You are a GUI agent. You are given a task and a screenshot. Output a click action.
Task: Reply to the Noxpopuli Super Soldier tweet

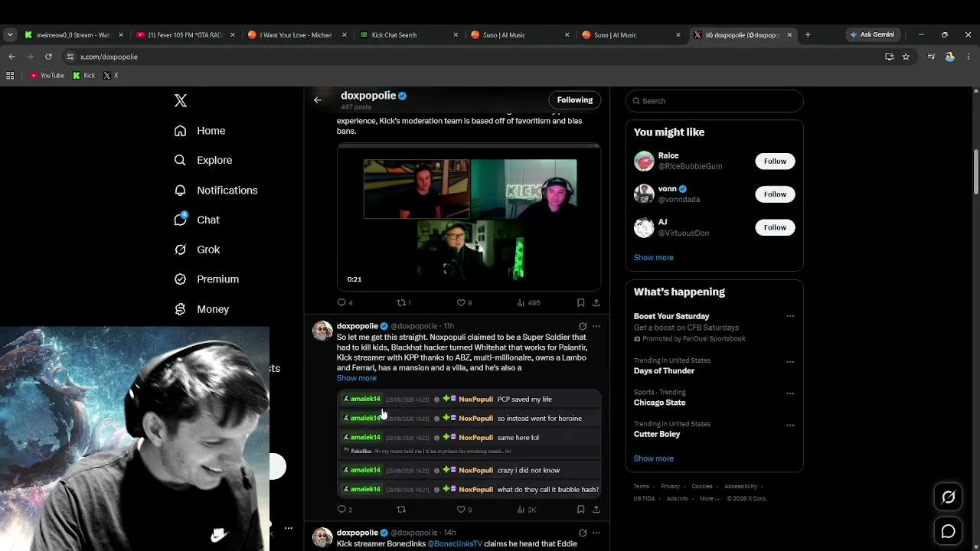coord(345,509)
